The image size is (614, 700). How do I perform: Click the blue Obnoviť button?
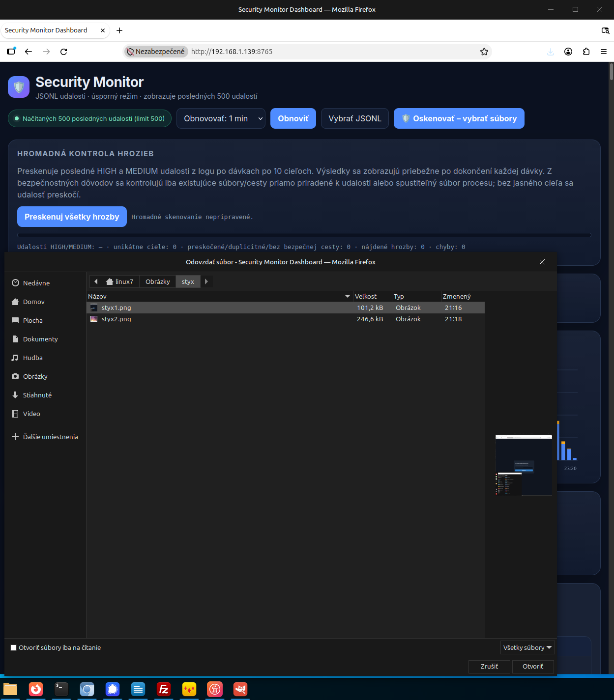coord(293,118)
